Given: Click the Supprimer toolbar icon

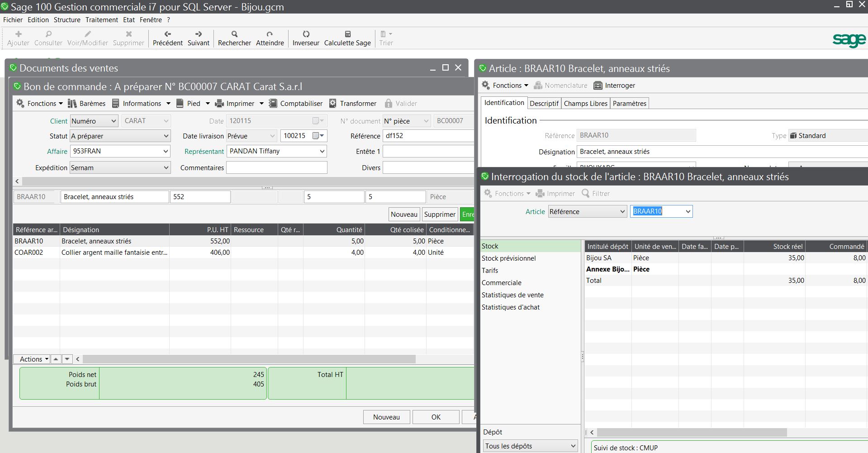Looking at the screenshot, I should (128, 38).
